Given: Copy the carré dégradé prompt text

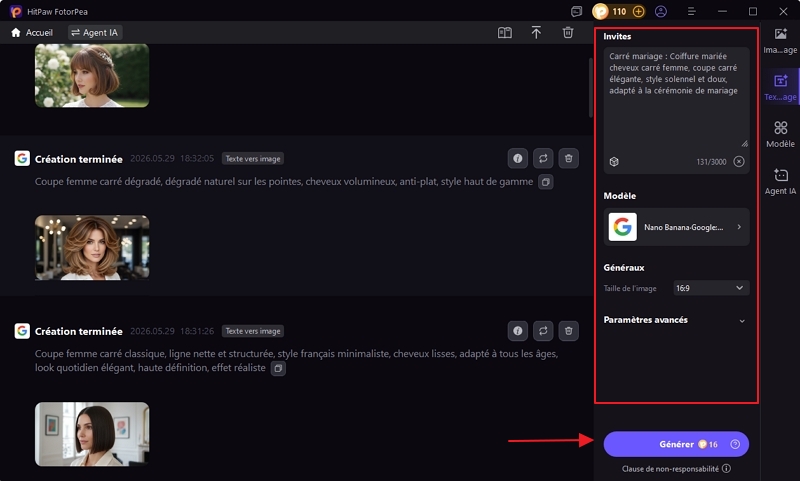Looking at the screenshot, I should click(x=545, y=182).
